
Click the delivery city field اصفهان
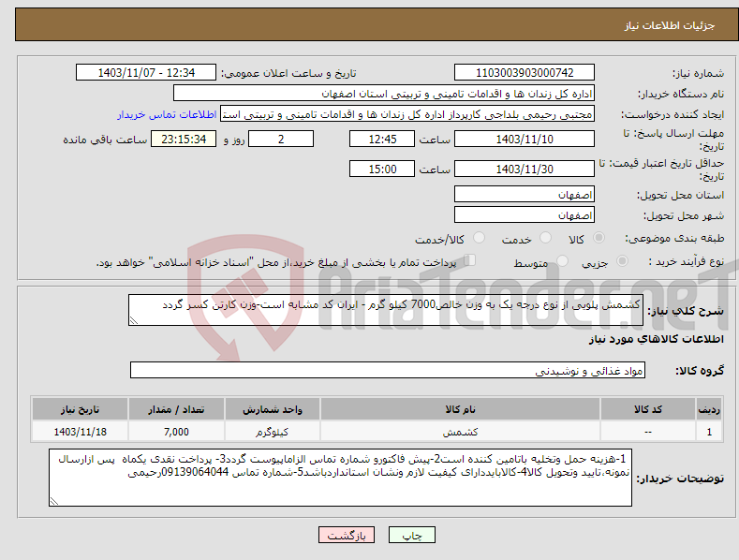[525, 215]
